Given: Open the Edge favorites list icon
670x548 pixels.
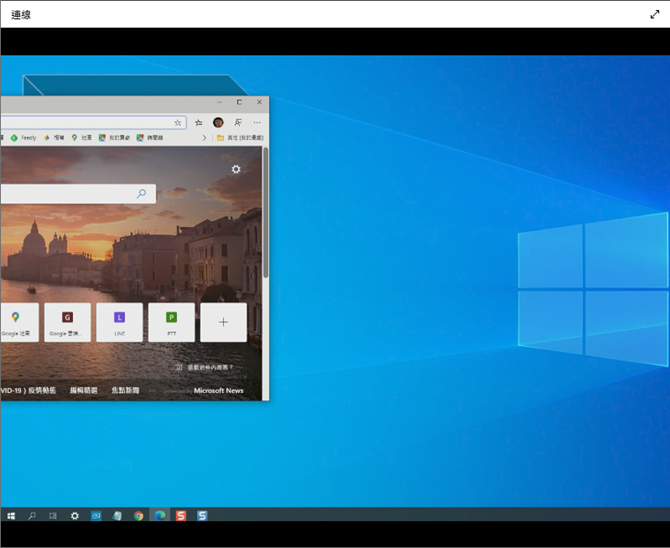Looking at the screenshot, I should pyautogui.click(x=199, y=123).
